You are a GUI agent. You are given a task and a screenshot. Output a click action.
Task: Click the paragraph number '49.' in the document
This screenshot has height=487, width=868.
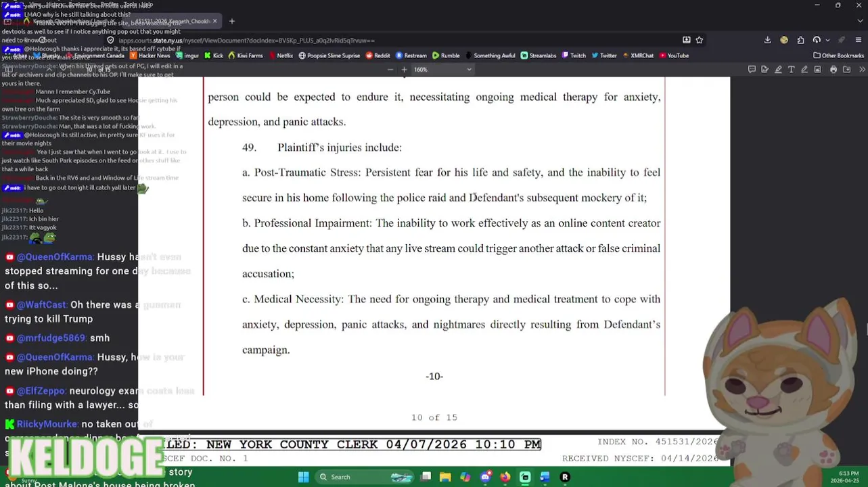pos(249,147)
